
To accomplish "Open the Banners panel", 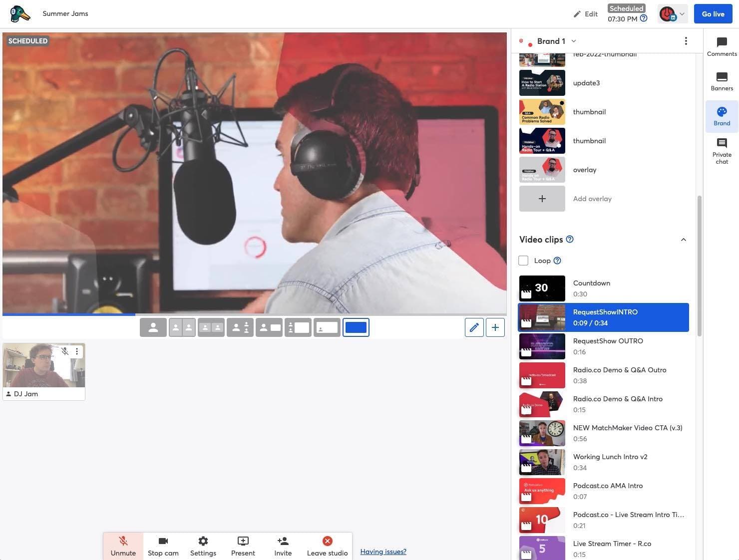I will (722, 81).
